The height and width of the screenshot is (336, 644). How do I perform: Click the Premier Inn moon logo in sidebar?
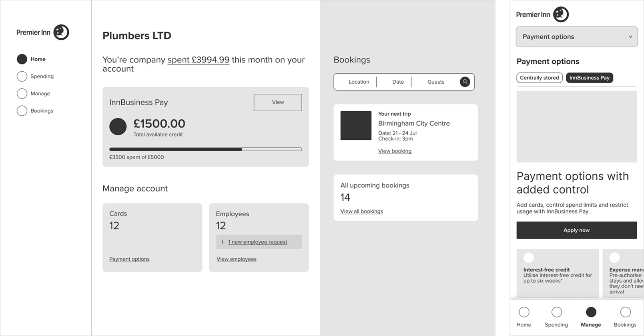[x=61, y=32]
